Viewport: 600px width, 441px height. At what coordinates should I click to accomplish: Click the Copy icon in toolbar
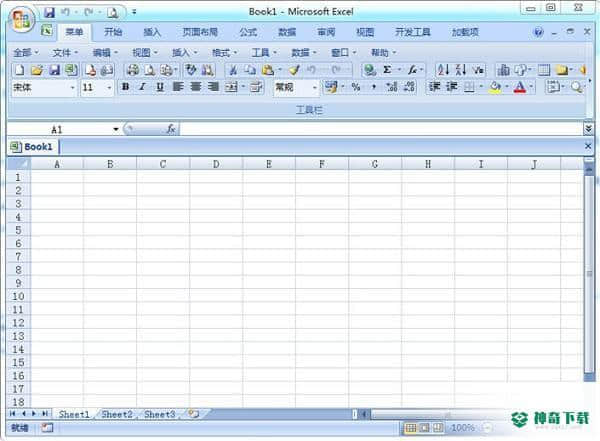pyautogui.click(x=250, y=70)
